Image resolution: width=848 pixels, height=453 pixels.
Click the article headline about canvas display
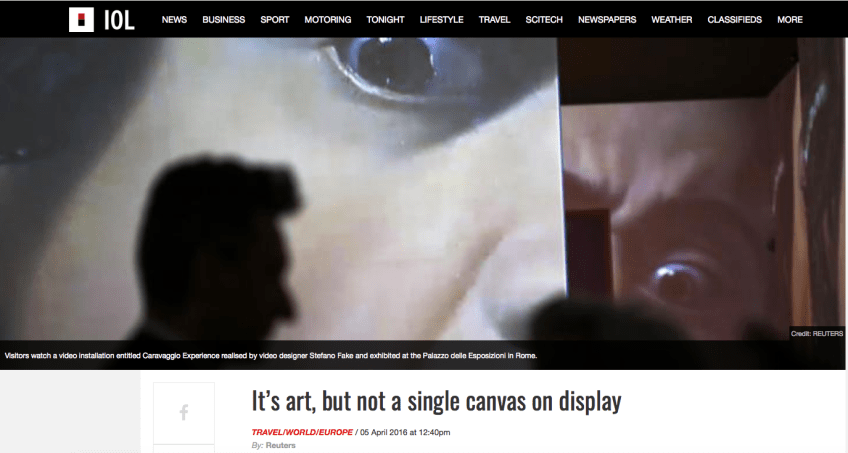point(436,402)
